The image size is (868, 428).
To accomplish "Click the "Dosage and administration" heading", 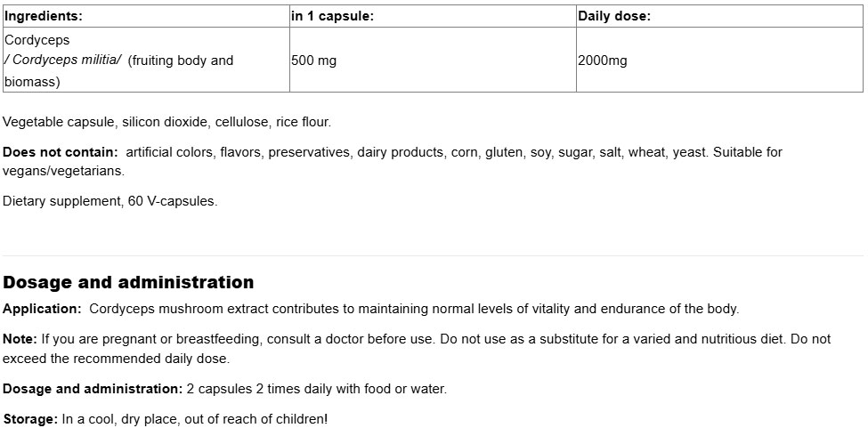I will (128, 283).
